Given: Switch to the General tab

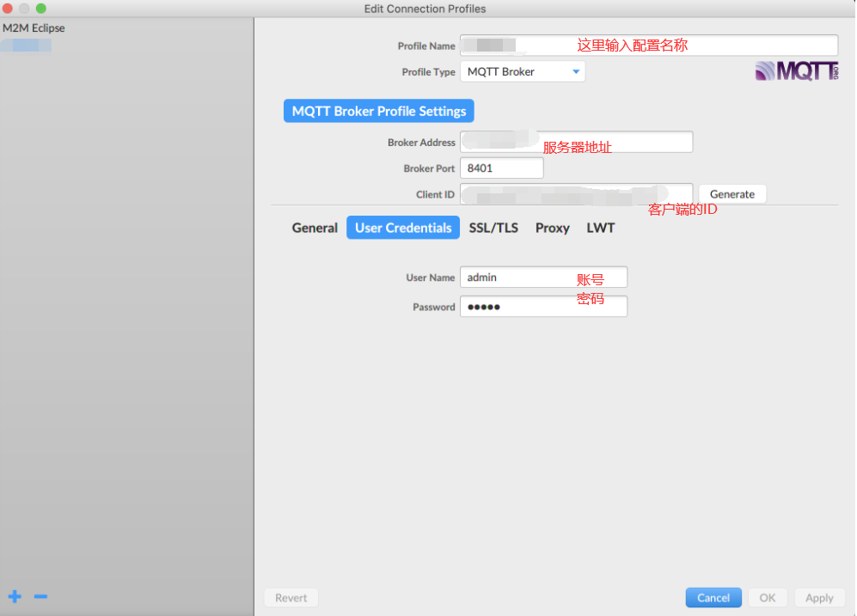Looking at the screenshot, I should (315, 228).
